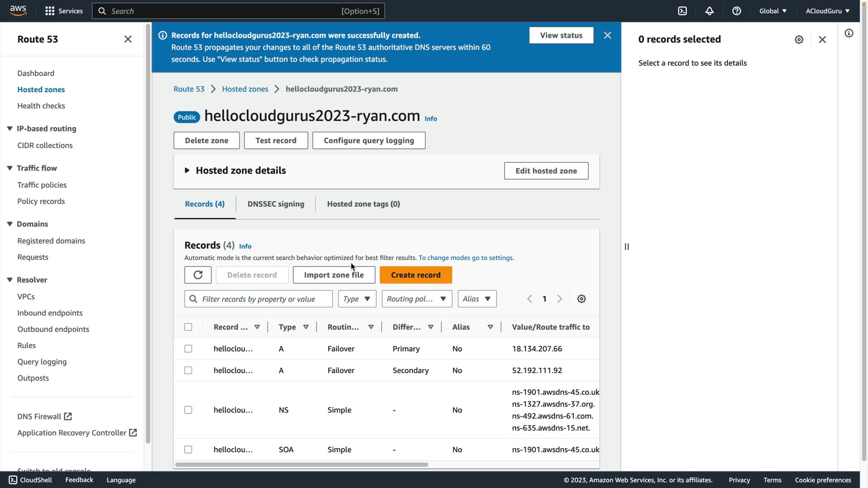Check the NS record row checkbox
Viewport: 868px width, 488px height.
coord(188,410)
